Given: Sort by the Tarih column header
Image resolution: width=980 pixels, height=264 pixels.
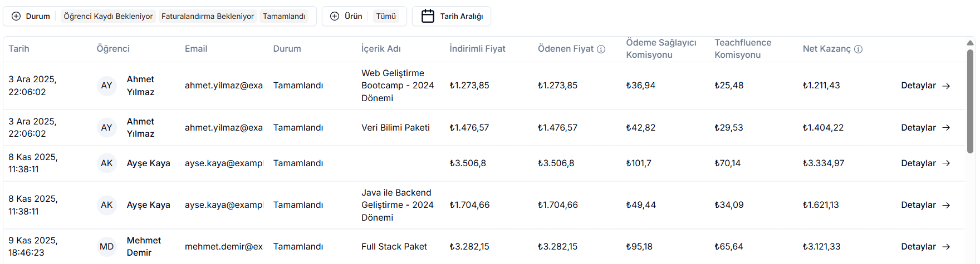Looking at the screenshot, I should pos(19,49).
